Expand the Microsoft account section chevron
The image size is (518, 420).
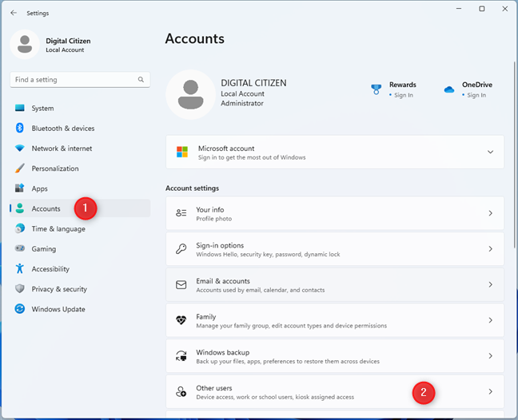[490, 152]
